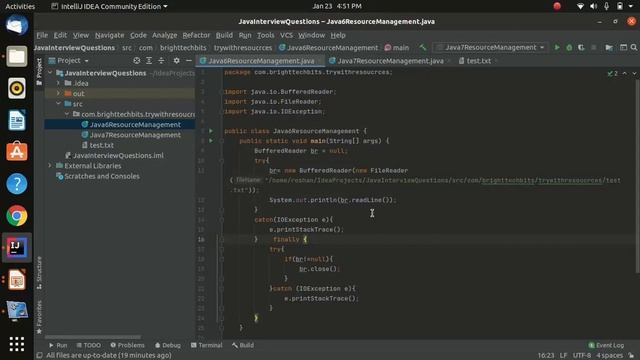The image size is (640, 360).
Task: Click LF line separator in status bar
Action: coord(563,356)
